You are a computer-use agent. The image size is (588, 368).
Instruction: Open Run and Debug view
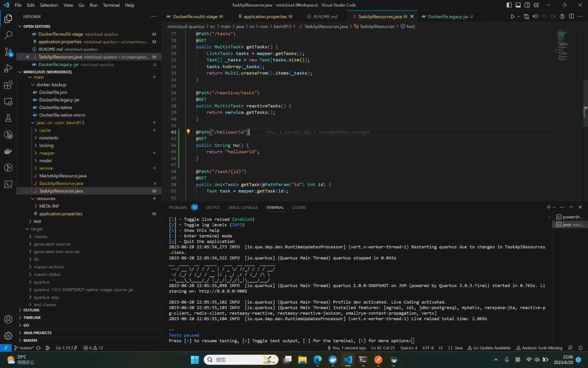click(8, 68)
